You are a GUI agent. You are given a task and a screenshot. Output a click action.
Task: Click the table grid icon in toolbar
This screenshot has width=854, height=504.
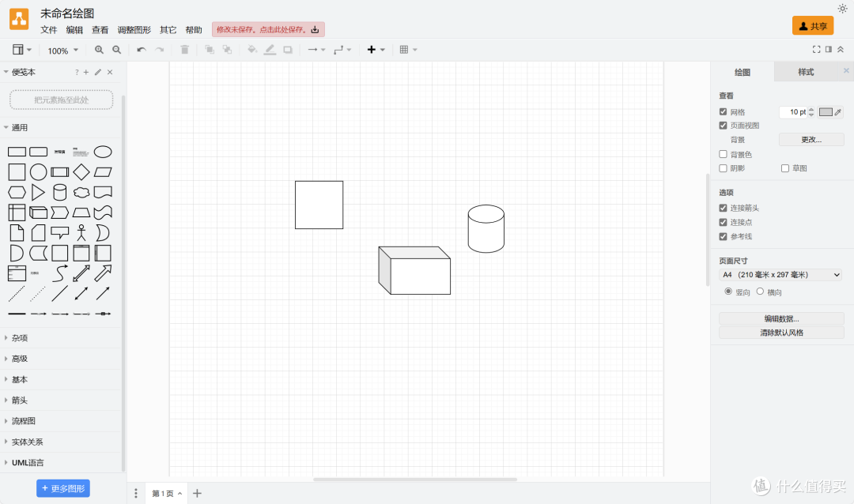pos(404,50)
